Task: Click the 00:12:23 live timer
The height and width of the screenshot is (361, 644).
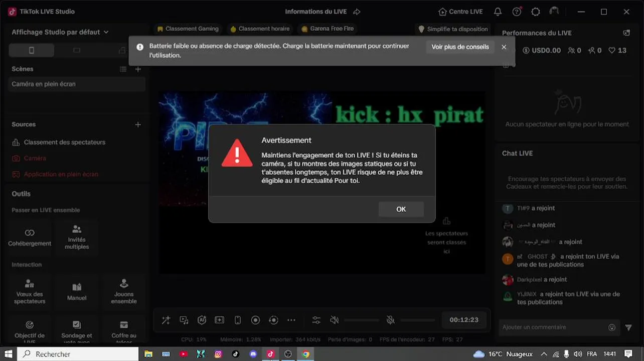Action: point(464,320)
